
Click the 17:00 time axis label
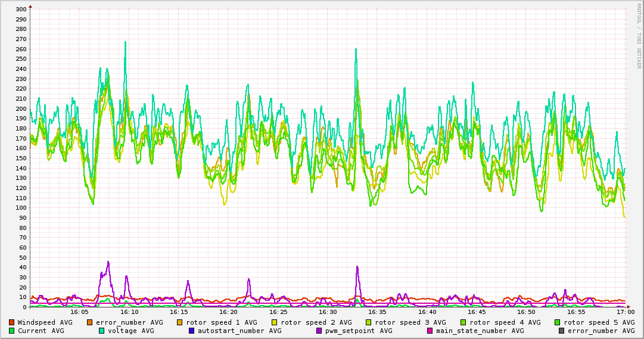pyautogui.click(x=626, y=312)
